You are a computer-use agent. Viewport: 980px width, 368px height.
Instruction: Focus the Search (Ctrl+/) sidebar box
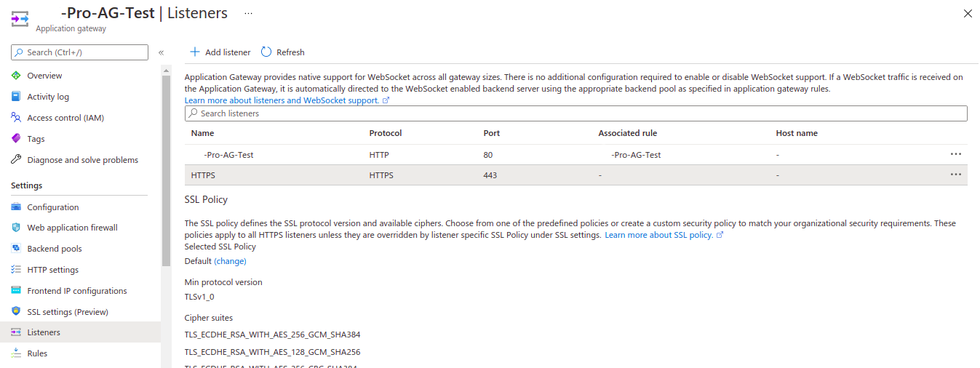coord(79,52)
